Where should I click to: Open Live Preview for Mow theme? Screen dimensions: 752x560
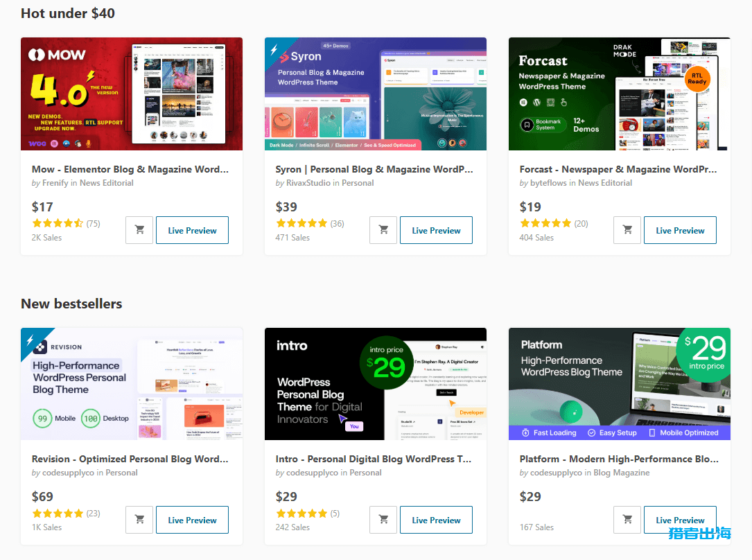(192, 230)
